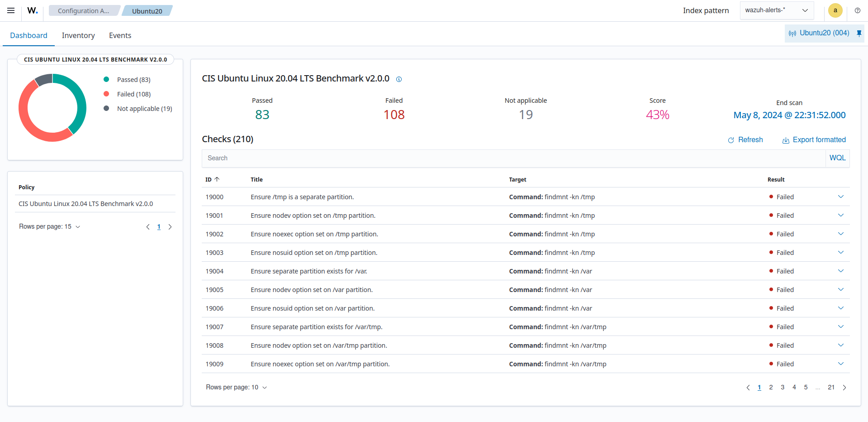
Task: Click the Failed legend entry in the donut chart
Action: click(x=133, y=94)
